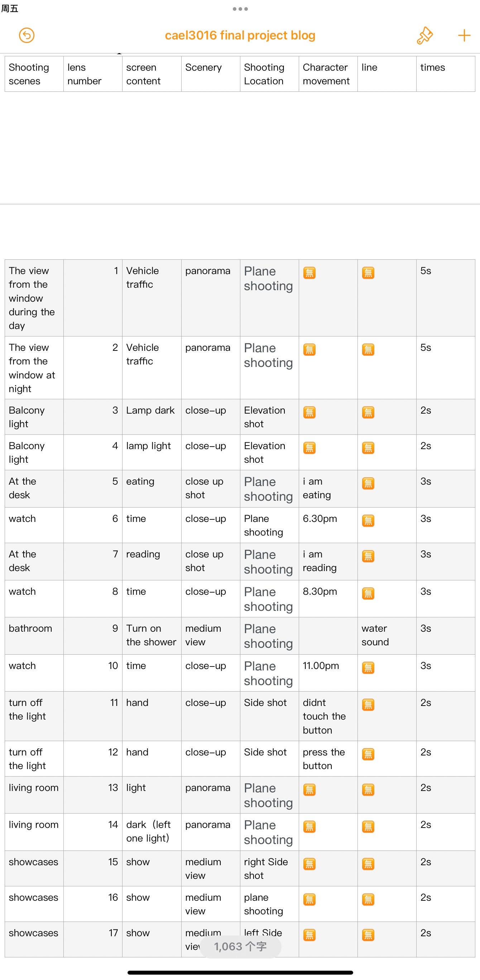Select the Character movement header cell
The width and height of the screenshot is (480, 980).
(328, 74)
